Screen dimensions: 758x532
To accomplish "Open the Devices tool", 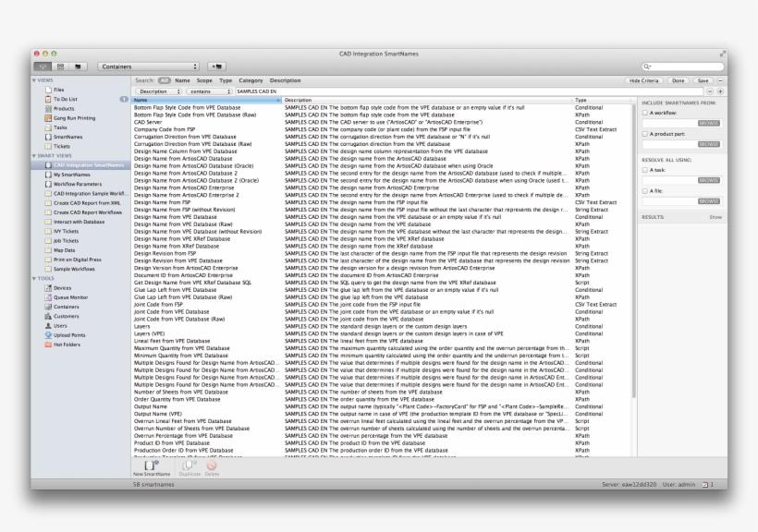I will [x=62, y=288].
